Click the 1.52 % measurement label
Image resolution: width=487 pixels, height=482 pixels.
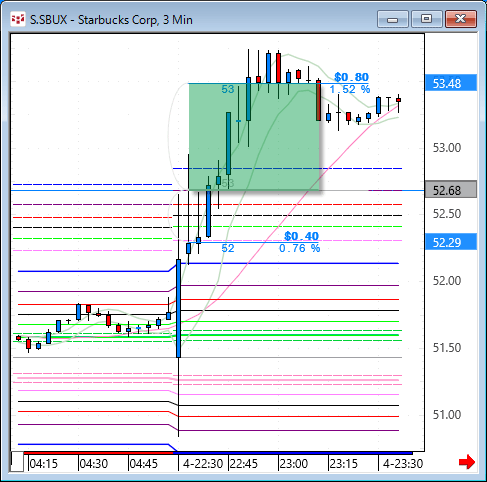click(350, 89)
